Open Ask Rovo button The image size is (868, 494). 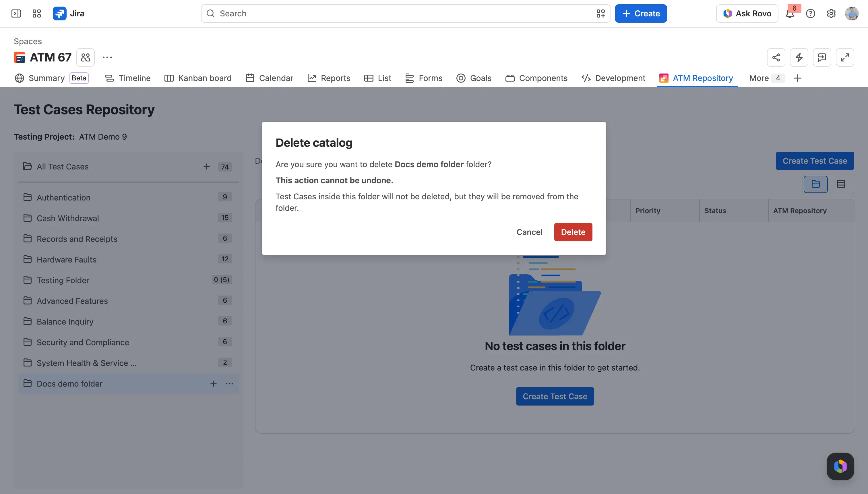747,13
